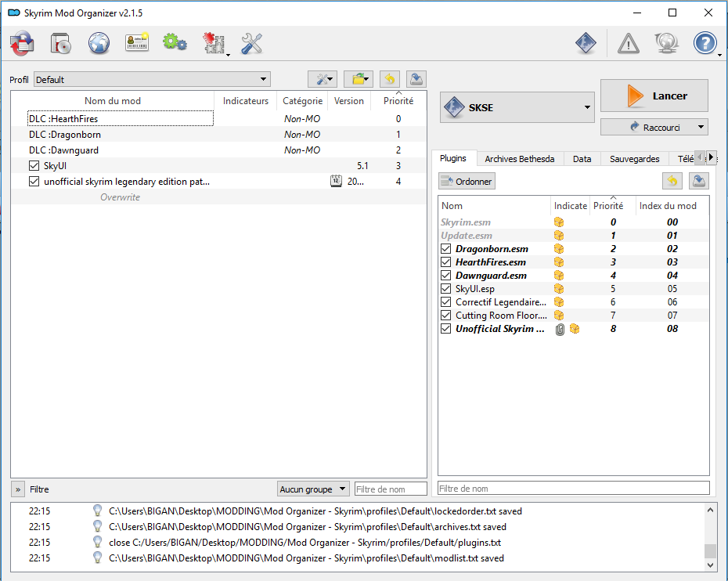Toggle Unofficial Skyrim plugin checkbox
The width and height of the screenshot is (728, 581).
[445, 329]
